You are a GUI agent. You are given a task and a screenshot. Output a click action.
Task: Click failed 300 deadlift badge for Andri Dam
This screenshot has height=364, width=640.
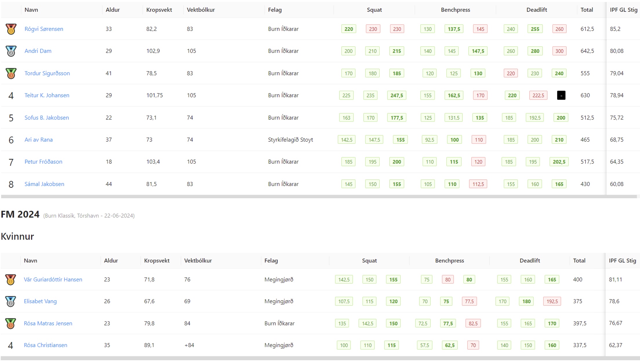(559, 51)
